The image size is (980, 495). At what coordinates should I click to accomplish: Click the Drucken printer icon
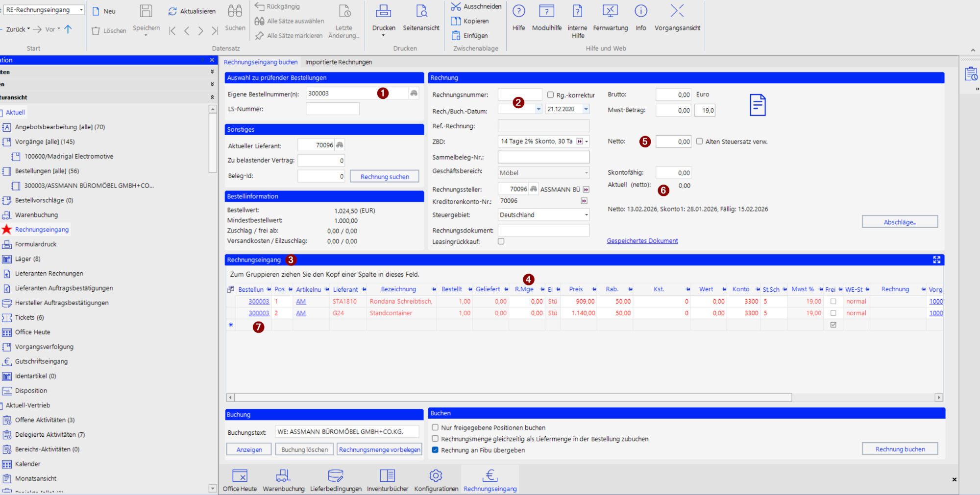[x=383, y=12]
